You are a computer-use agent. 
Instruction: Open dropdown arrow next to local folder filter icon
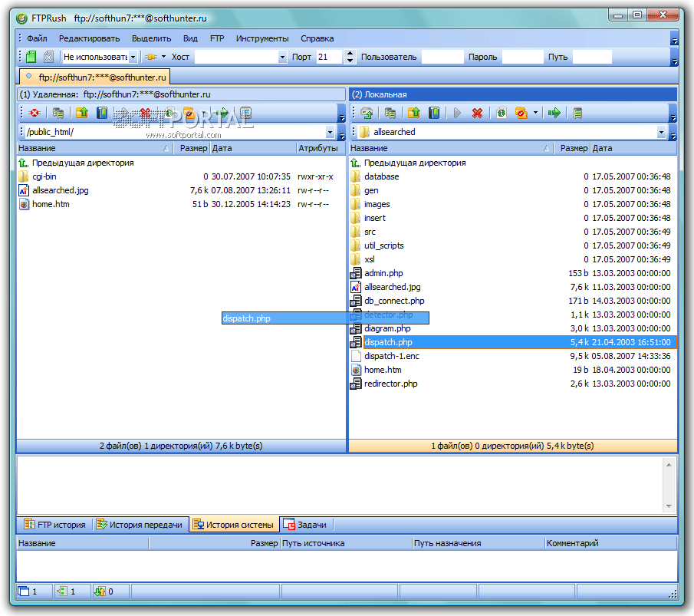[535, 113]
